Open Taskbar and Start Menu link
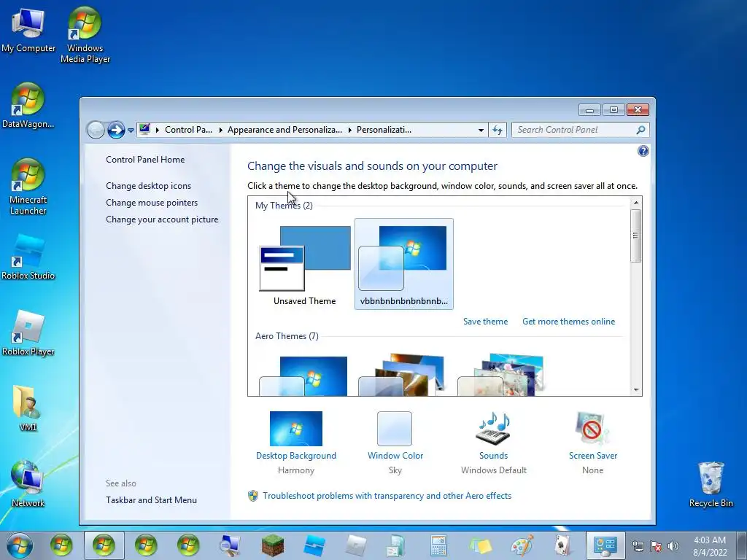747x560 pixels. point(151,500)
